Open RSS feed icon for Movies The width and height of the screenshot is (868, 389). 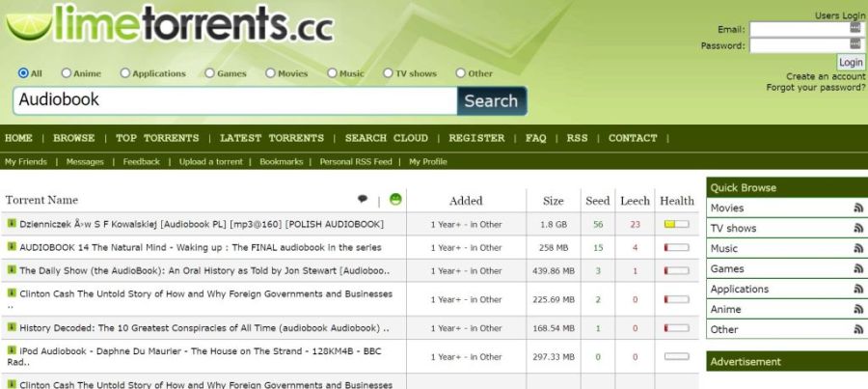pyautogui.click(x=858, y=208)
